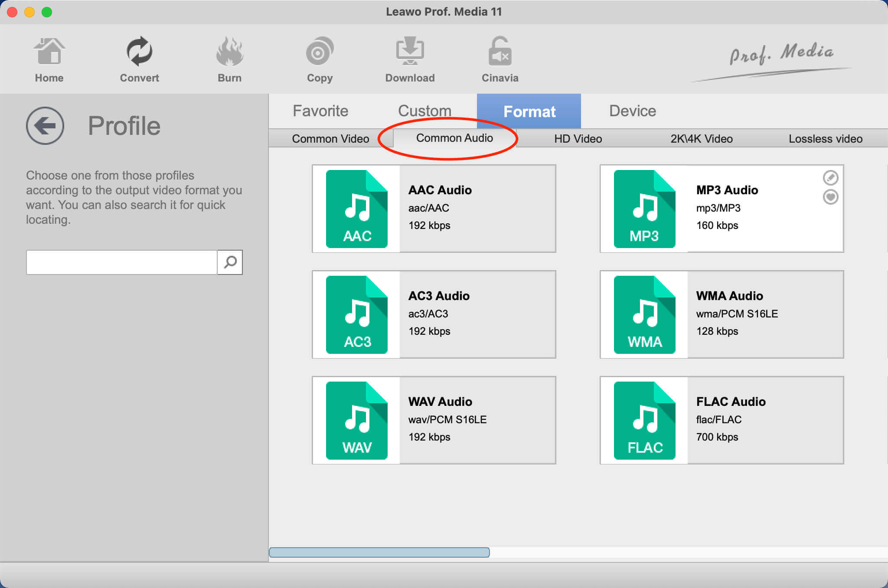Choose the FLAC Audio profile
The height and width of the screenshot is (588, 888).
721,420
